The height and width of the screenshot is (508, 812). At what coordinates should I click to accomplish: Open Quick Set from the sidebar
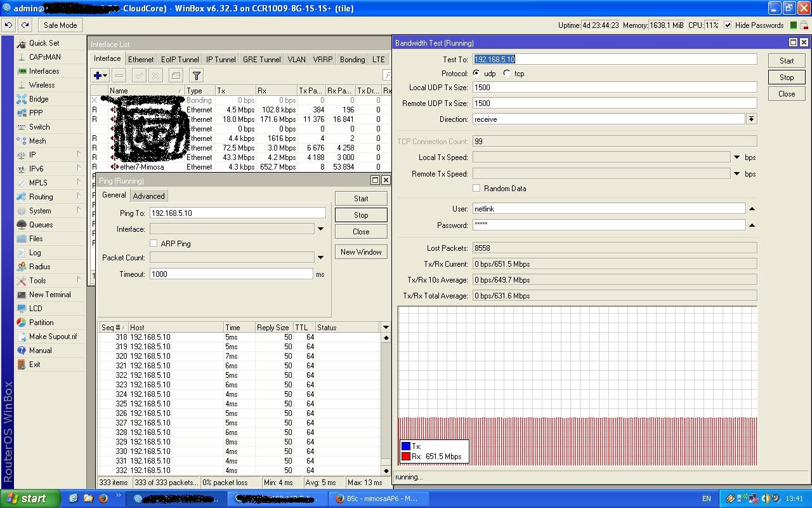44,43
